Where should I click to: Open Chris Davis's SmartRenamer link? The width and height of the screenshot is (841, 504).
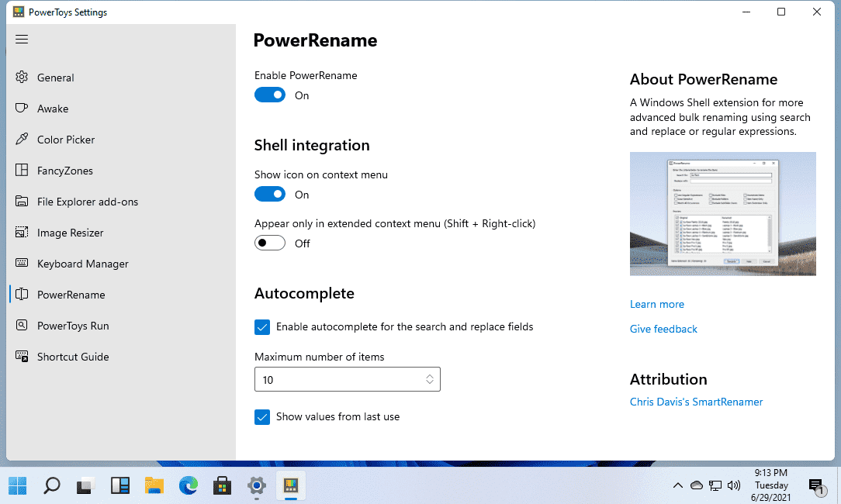coord(696,402)
